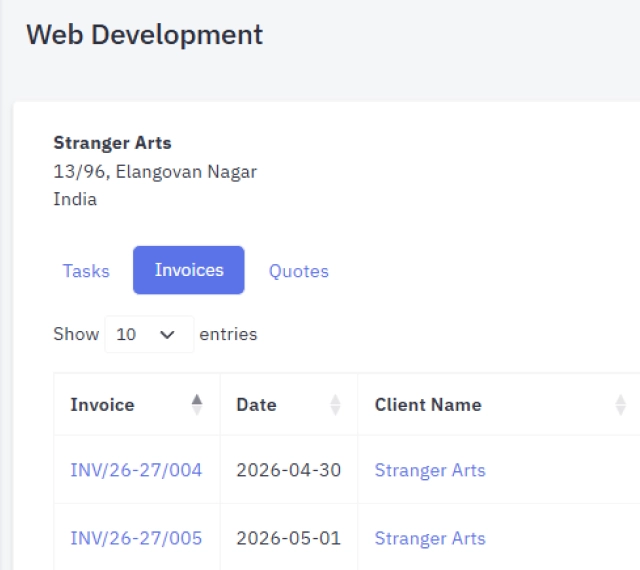
Task: Open the Quotes tab
Action: 299,271
